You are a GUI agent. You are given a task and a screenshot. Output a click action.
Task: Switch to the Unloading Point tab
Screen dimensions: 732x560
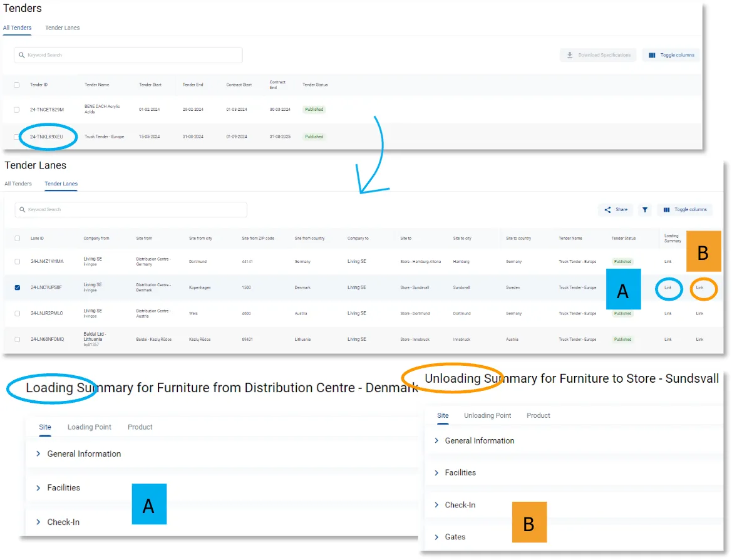click(x=487, y=415)
